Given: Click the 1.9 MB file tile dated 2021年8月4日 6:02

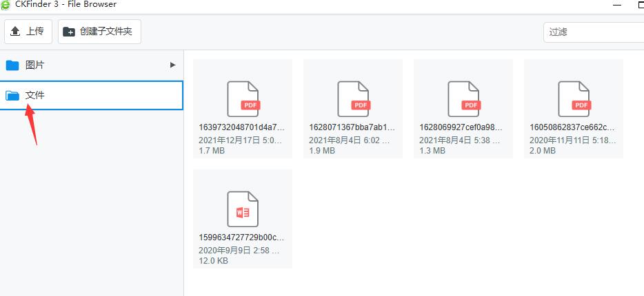Looking at the screenshot, I should (x=353, y=109).
